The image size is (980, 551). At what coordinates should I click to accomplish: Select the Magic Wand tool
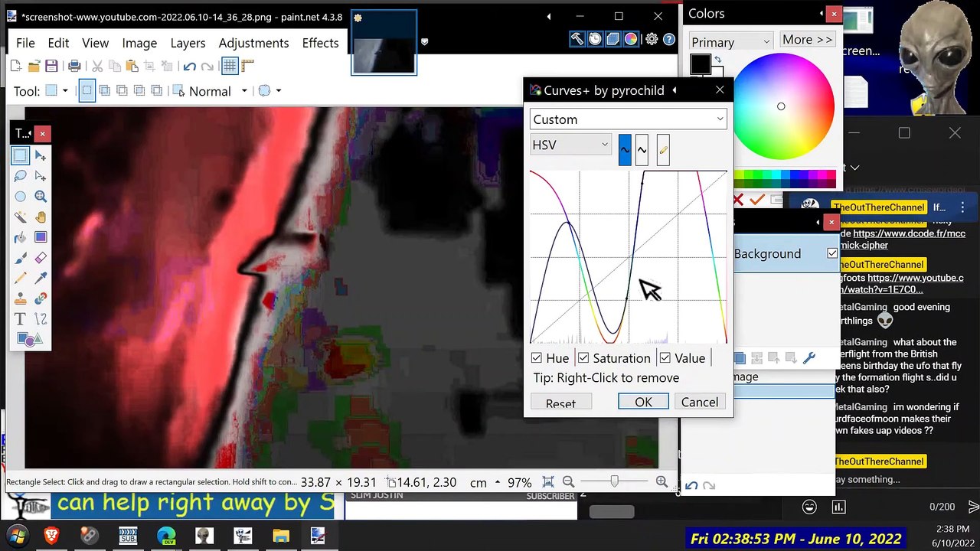pyautogui.click(x=20, y=217)
